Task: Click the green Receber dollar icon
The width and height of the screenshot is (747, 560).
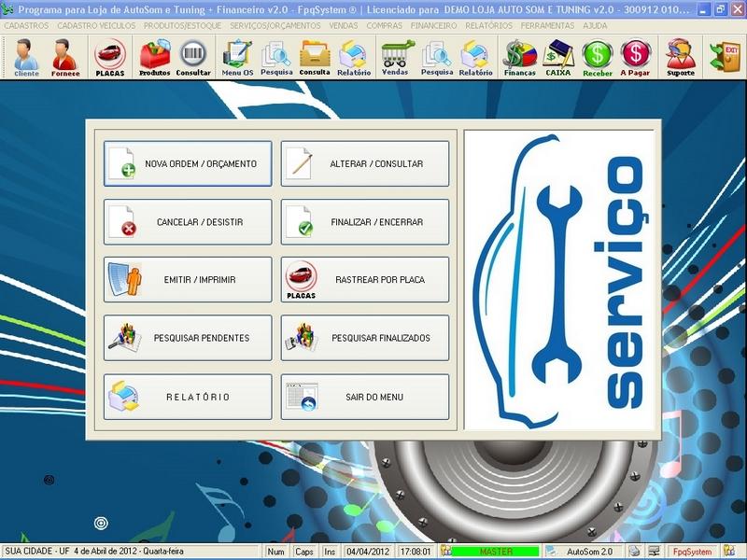Action: click(x=598, y=58)
